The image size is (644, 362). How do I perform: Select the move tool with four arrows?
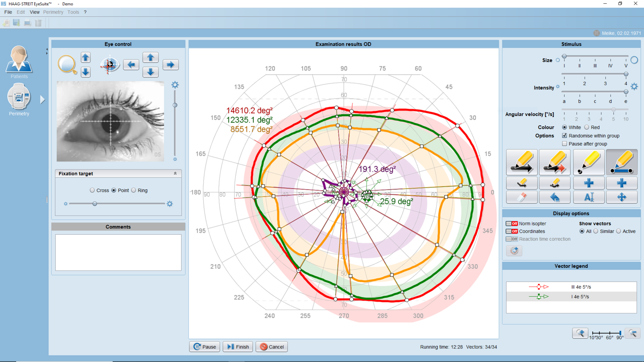pyautogui.click(x=622, y=197)
